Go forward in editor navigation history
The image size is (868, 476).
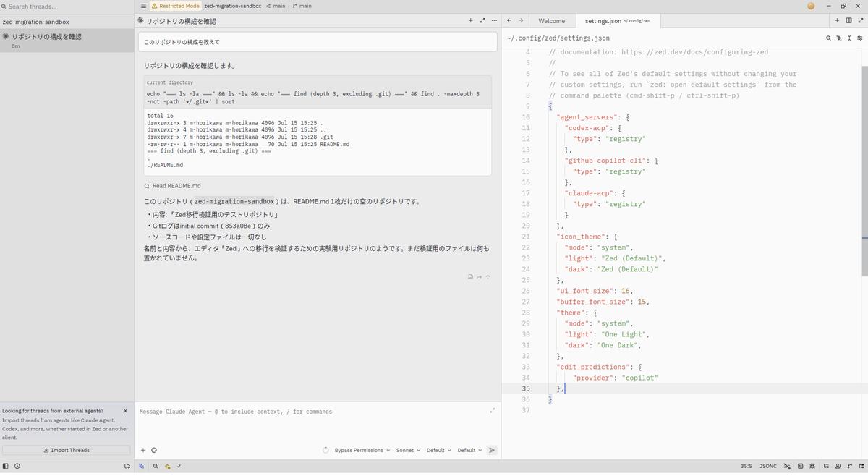(x=521, y=21)
